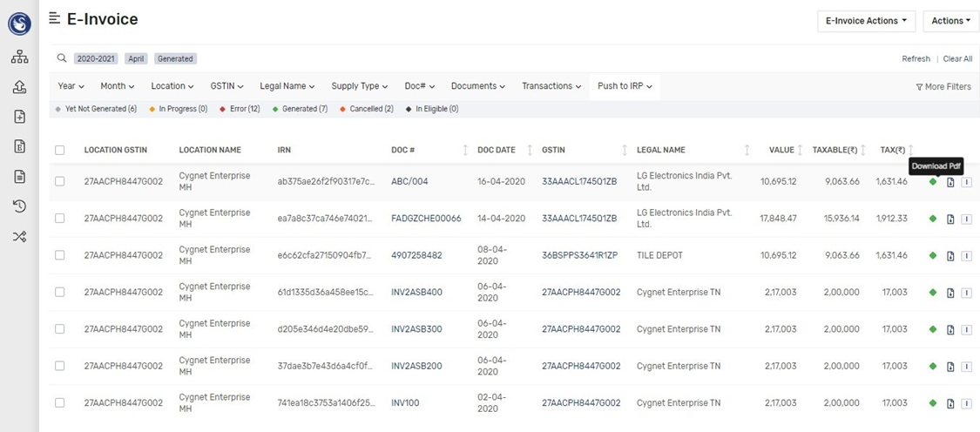Filter by Error (12) status

point(240,109)
